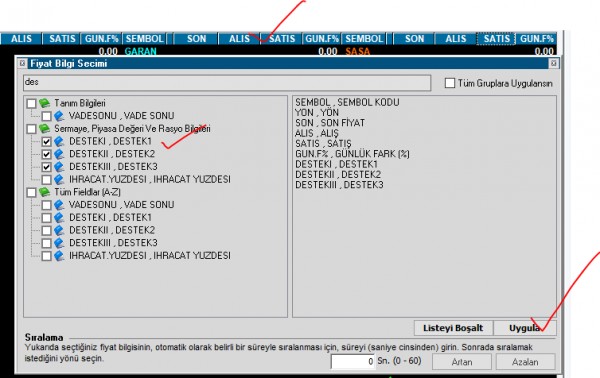Select 'SEMBOL , SEMBOL KODU' in the selected list

pos(347,103)
